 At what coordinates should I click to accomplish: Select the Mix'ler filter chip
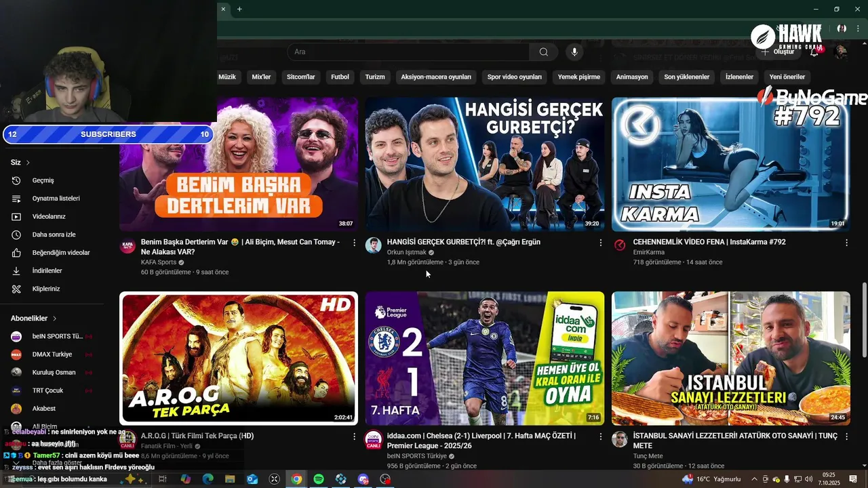[261, 77]
